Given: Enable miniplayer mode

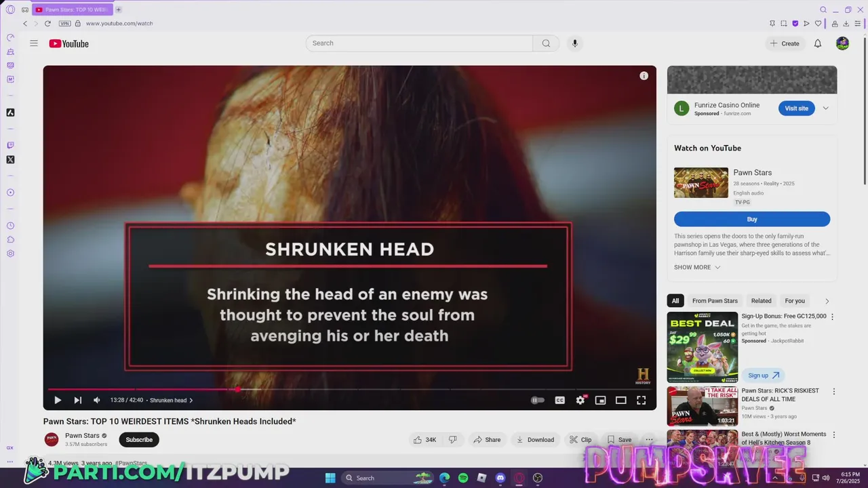Looking at the screenshot, I should pos(600,400).
